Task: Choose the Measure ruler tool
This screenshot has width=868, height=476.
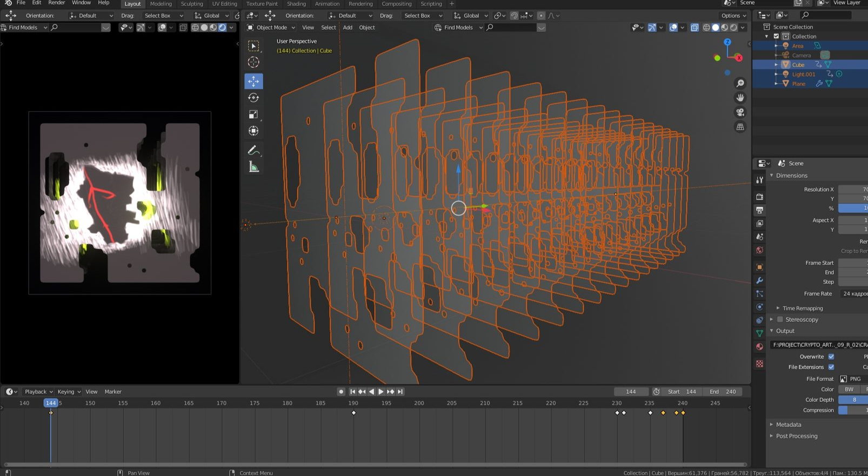Action: pyautogui.click(x=253, y=167)
